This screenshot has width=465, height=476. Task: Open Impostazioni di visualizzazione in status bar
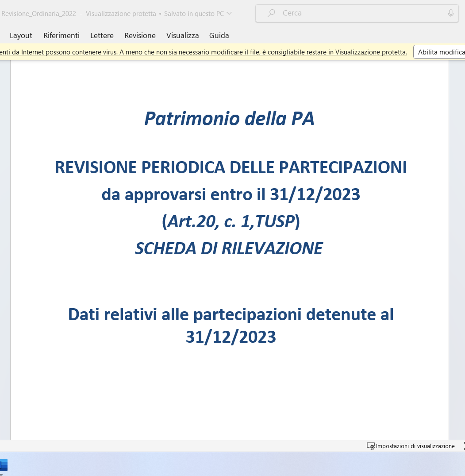pos(415,446)
